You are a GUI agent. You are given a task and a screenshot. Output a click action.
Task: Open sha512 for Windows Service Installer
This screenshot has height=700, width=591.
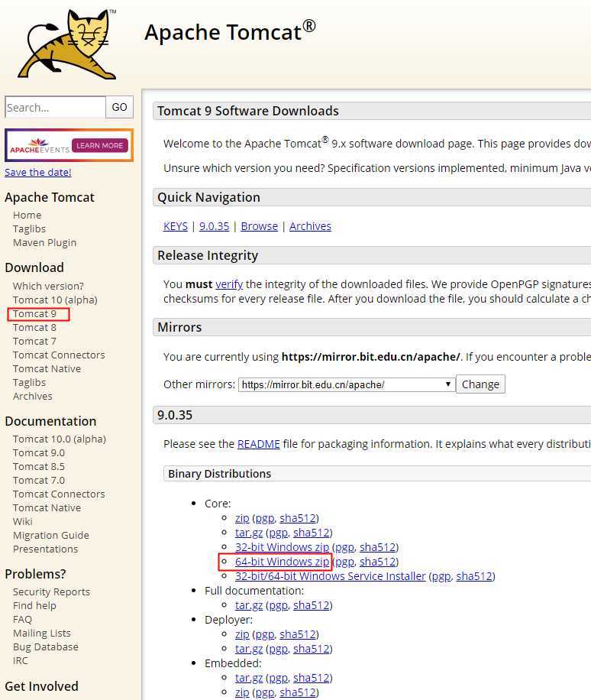pos(474,576)
